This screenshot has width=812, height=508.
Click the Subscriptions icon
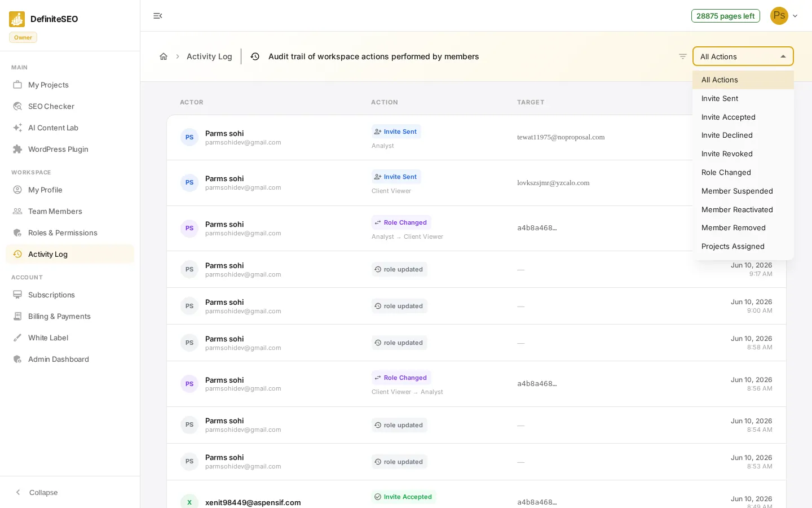point(17,295)
